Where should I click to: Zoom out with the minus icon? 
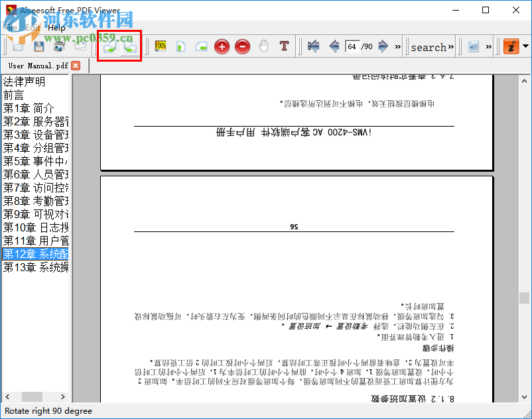click(242, 46)
